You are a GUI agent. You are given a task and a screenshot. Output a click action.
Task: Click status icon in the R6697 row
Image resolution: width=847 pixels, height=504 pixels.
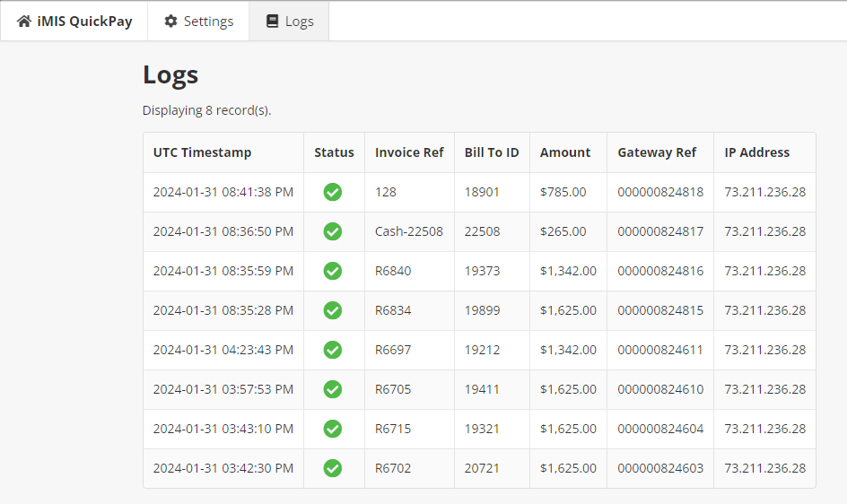333,350
